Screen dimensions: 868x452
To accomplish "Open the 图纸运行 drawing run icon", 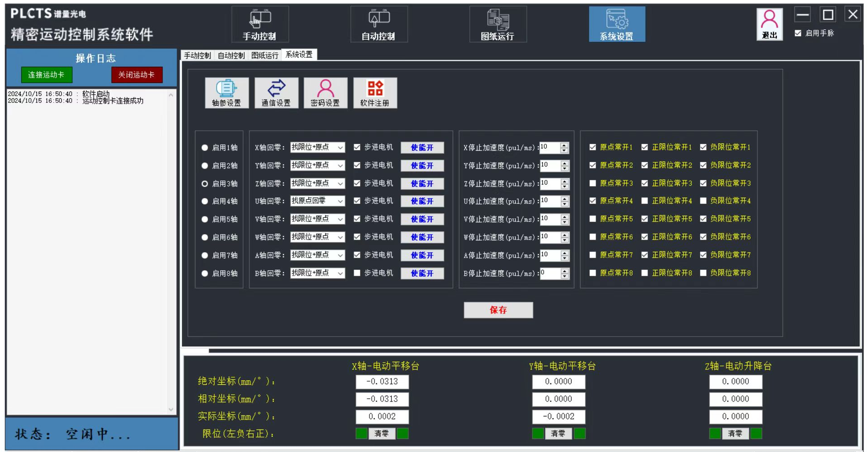I will (498, 24).
